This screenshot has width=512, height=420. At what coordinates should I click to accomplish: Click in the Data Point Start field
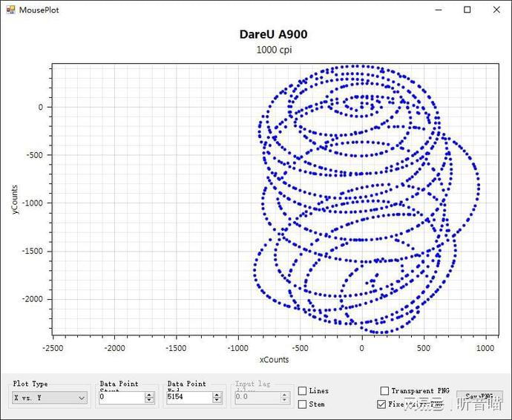click(121, 398)
